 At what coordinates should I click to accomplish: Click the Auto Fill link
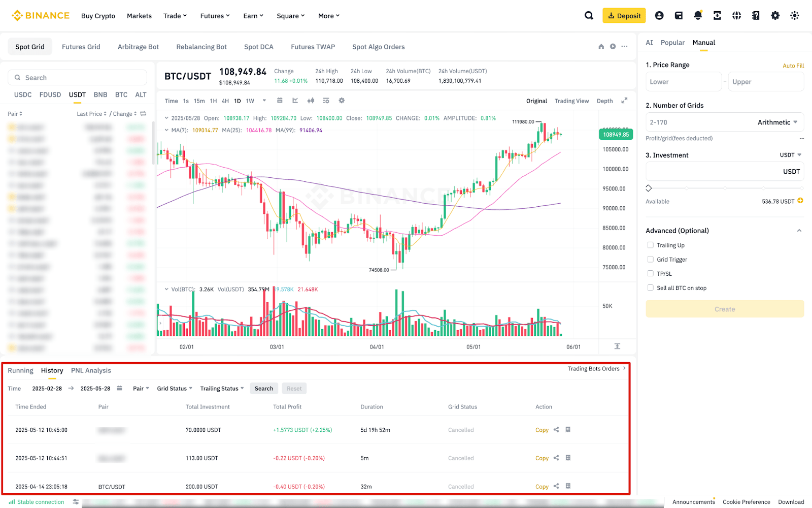tap(793, 66)
